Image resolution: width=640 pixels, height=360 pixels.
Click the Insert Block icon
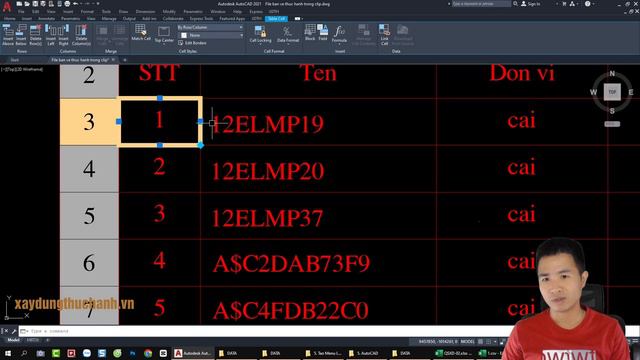[x=310, y=32]
